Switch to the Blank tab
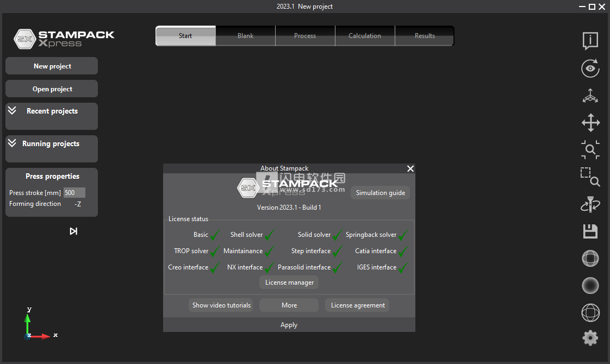Image resolution: width=610 pixels, height=364 pixels. tap(245, 36)
